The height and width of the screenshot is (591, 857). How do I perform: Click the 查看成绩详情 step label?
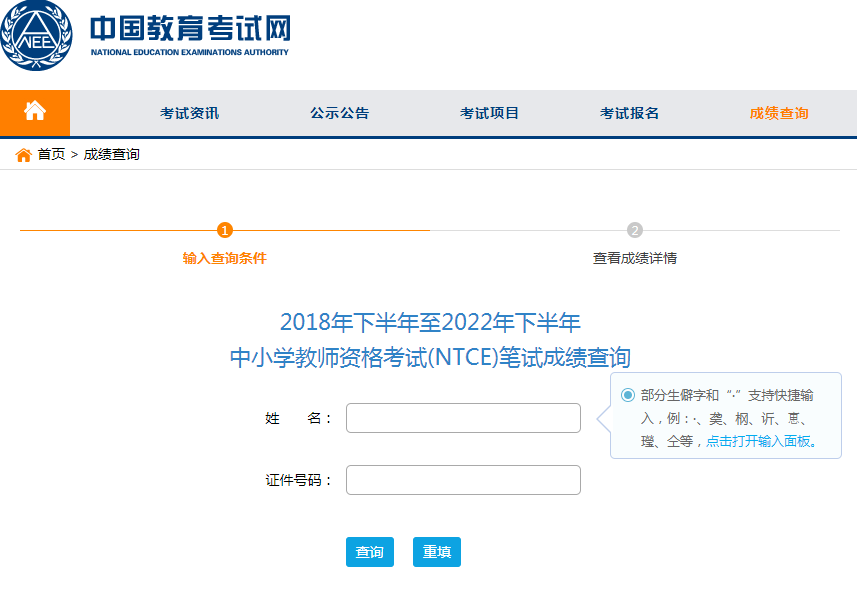pyautogui.click(x=635, y=258)
